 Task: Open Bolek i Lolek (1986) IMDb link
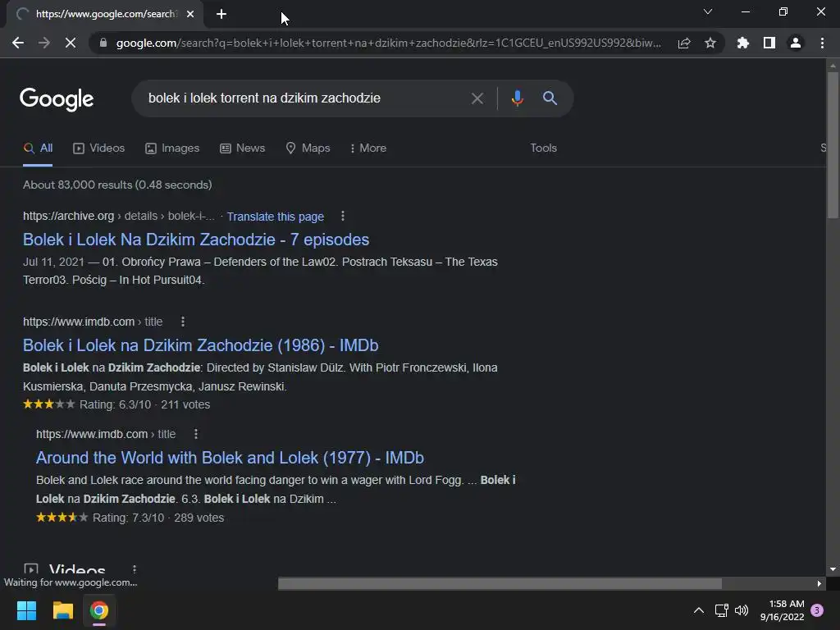pyautogui.click(x=200, y=345)
